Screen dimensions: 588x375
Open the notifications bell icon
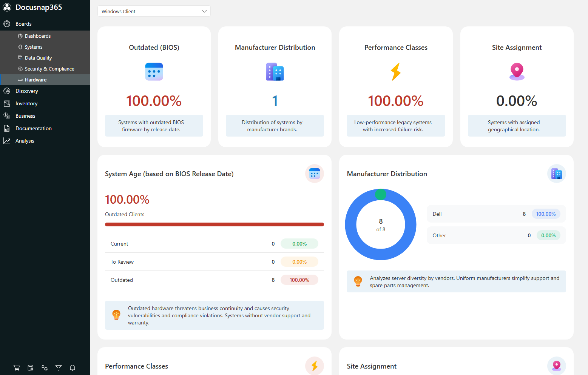(x=73, y=368)
